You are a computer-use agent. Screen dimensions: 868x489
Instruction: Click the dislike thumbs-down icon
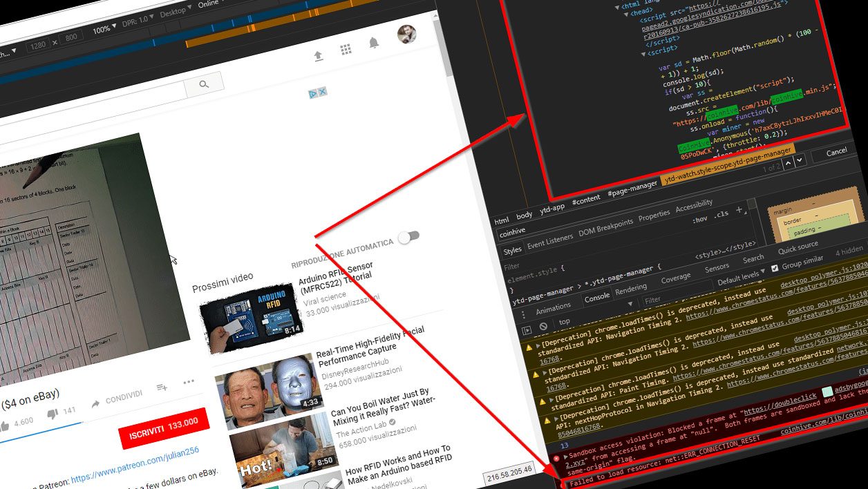[53, 414]
